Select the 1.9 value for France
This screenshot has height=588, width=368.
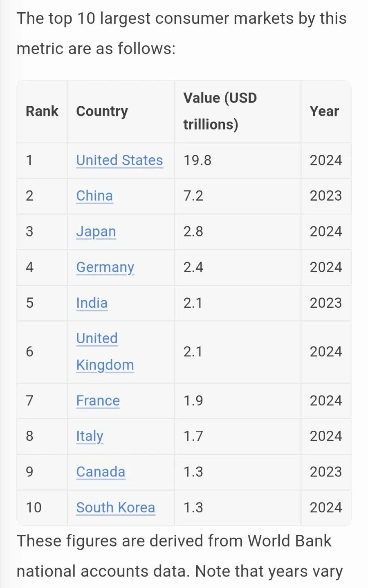coord(238,401)
